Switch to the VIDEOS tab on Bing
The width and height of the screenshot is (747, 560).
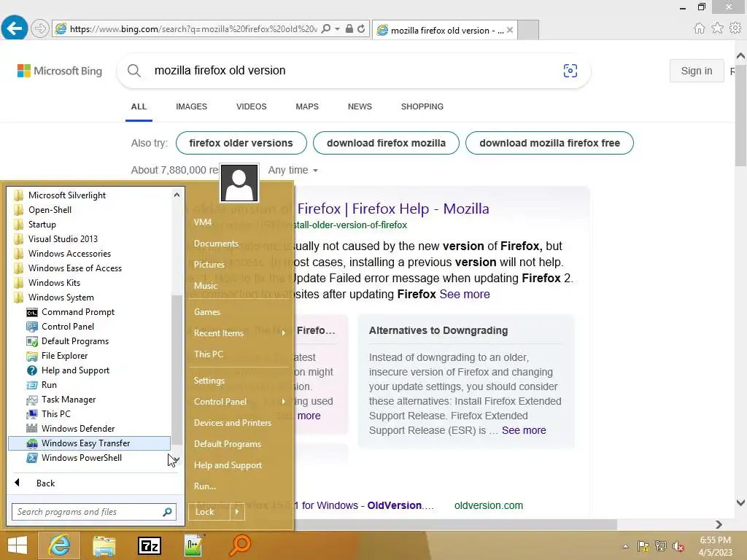point(252,106)
